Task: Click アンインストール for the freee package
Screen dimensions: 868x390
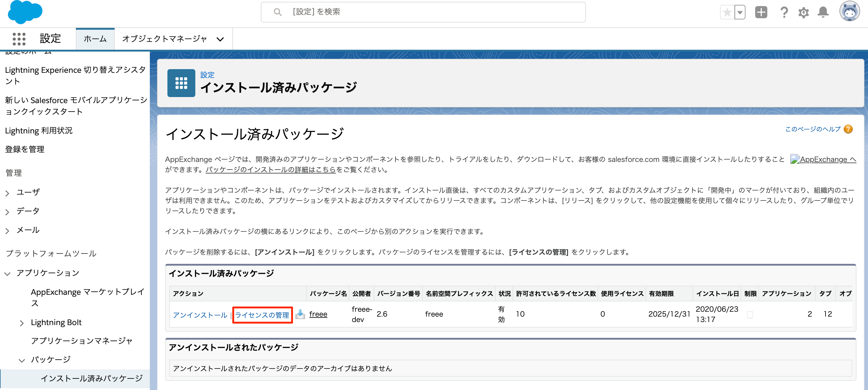Action: 200,315
